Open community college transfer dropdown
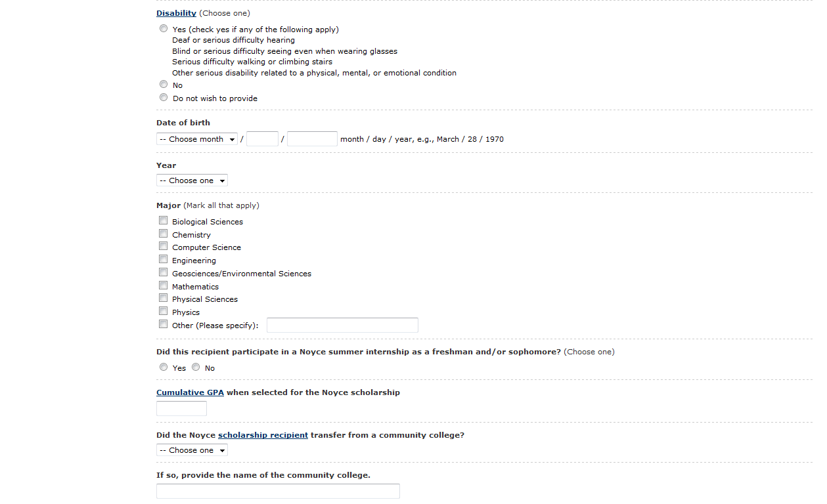The height and width of the screenshot is (504, 827). coord(192,450)
